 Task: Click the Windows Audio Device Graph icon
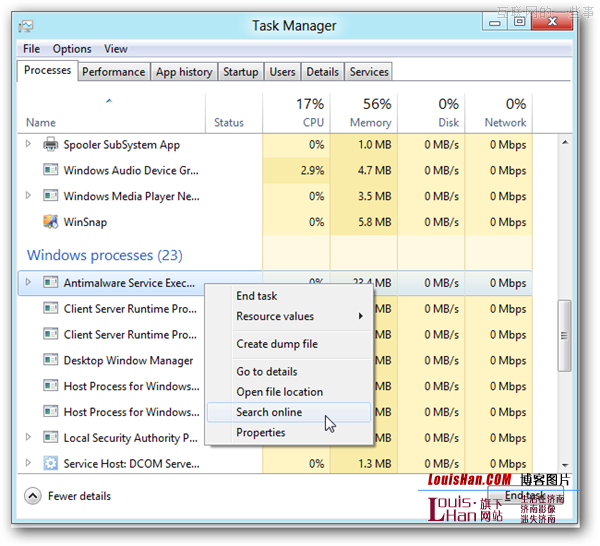coord(51,170)
